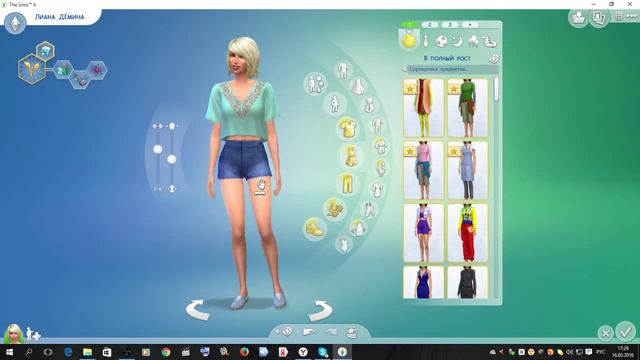Image resolution: width=640 pixels, height=360 pixels.
Task: Switch to Swimwear outfit duck float icon
Action: 490,41
